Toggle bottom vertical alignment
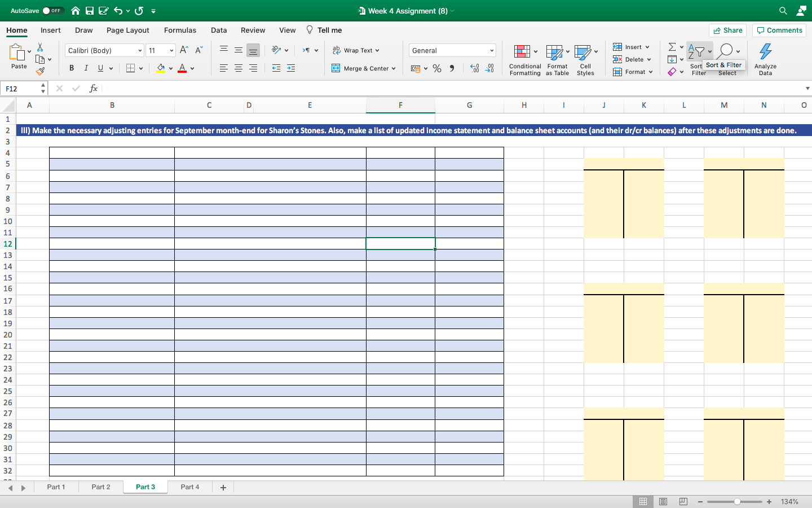The width and height of the screenshot is (812, 508). click(253, 50)
